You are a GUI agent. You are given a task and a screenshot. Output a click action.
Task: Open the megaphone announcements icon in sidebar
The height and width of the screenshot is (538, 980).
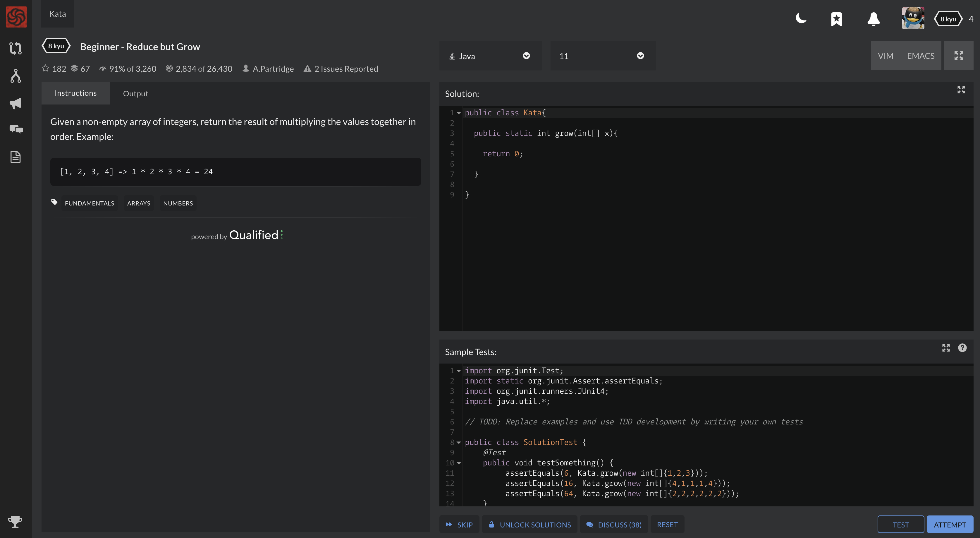click(16, 104)
